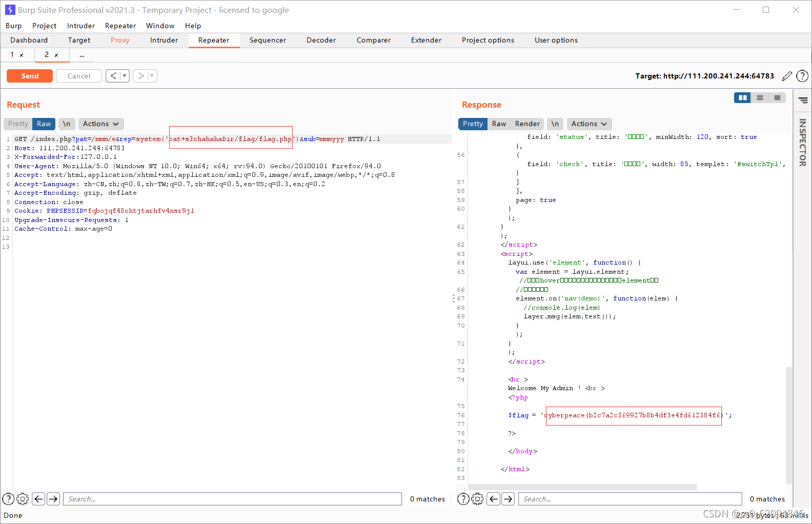Screen dimensions: 812x524
Task: Close Repeater tab 1
Action: (22, 55)
